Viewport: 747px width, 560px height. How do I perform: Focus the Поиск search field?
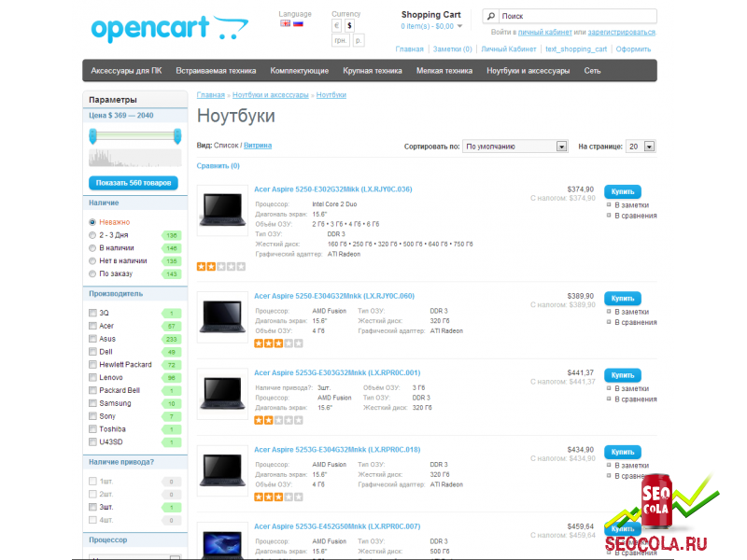tap(577, 16)
